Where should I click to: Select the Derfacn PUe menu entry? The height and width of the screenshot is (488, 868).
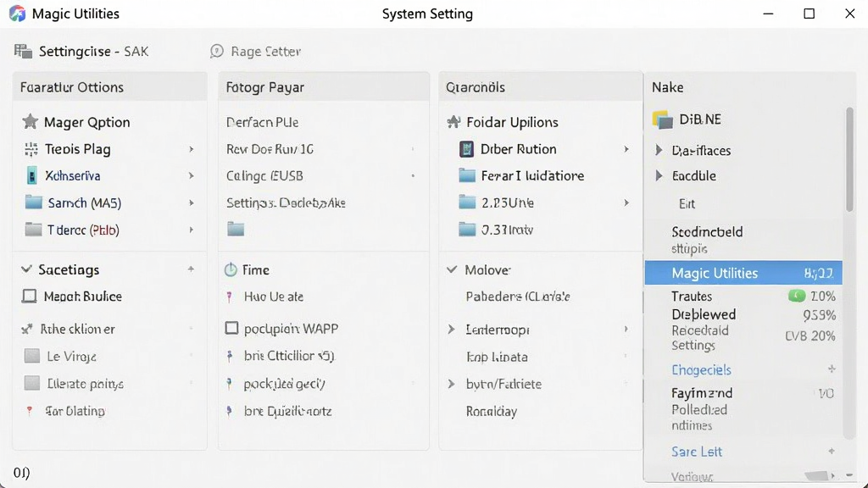click(263, 122)
